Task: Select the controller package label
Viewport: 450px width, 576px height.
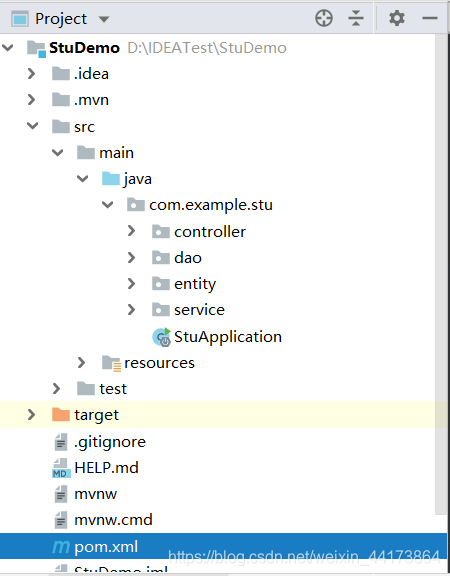Action: 210,231
